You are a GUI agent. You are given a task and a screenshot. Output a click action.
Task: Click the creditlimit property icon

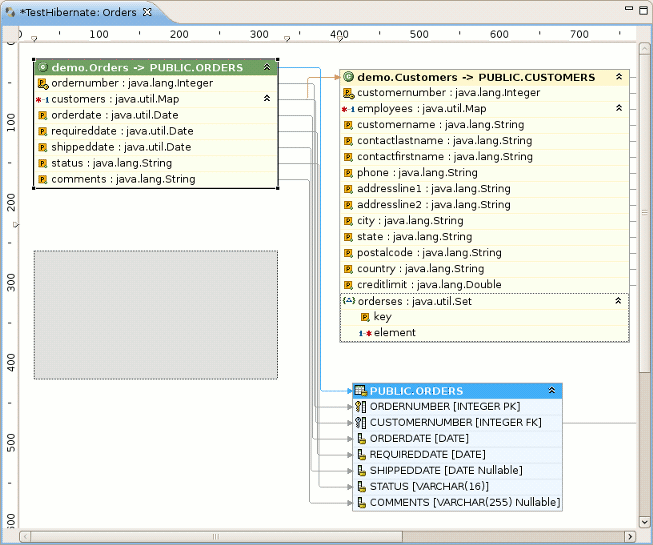coord(349,285)
